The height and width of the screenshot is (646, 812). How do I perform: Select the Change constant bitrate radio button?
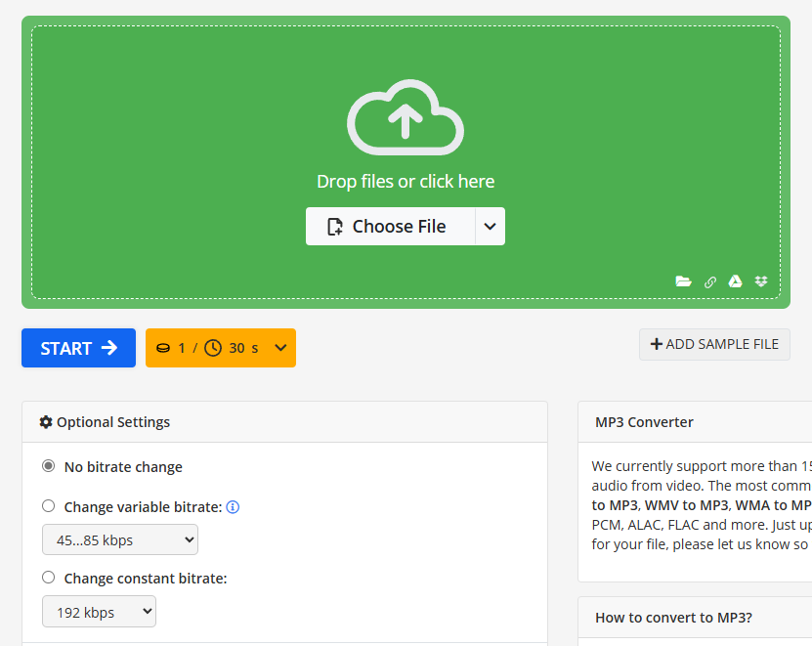pyautogui.click(x=49, y=578)
